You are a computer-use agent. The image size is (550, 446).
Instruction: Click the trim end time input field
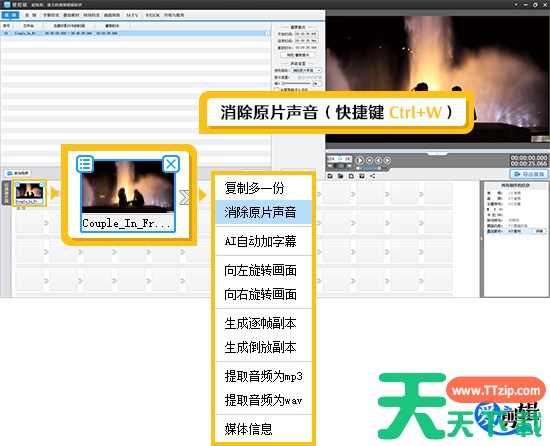(306, 41)
